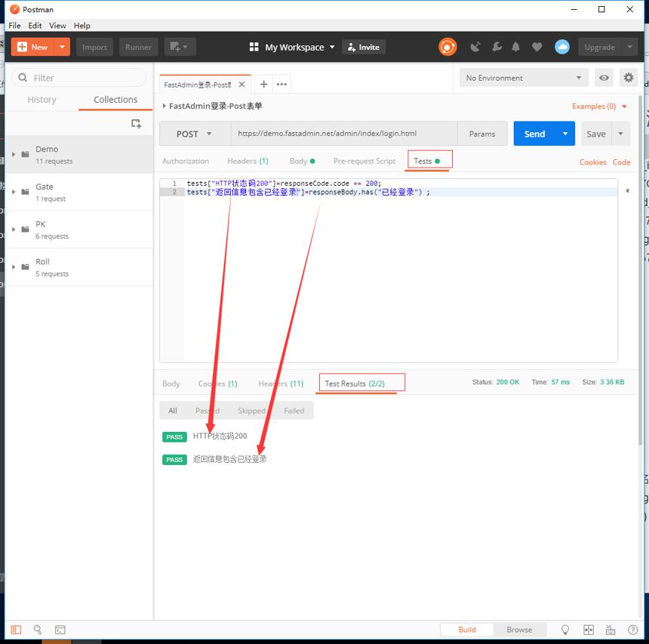Toggle environment quick look eye icon
This screenshot has height=644, width=649.
coord(604,78)
